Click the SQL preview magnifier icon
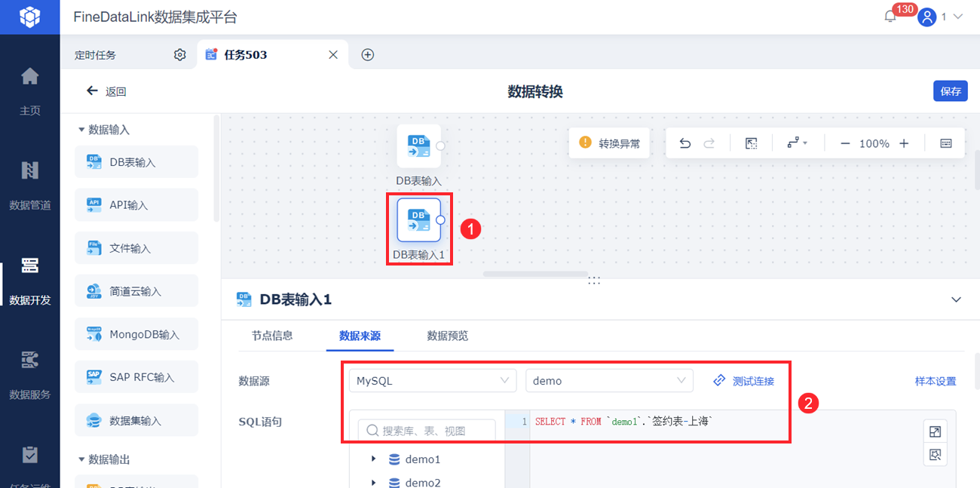This screenshot has width=980, height=488. click(935, 455)
